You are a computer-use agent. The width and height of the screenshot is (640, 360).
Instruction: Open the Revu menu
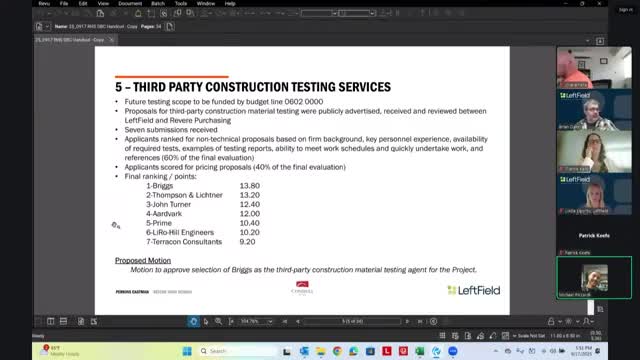[44, 4]
